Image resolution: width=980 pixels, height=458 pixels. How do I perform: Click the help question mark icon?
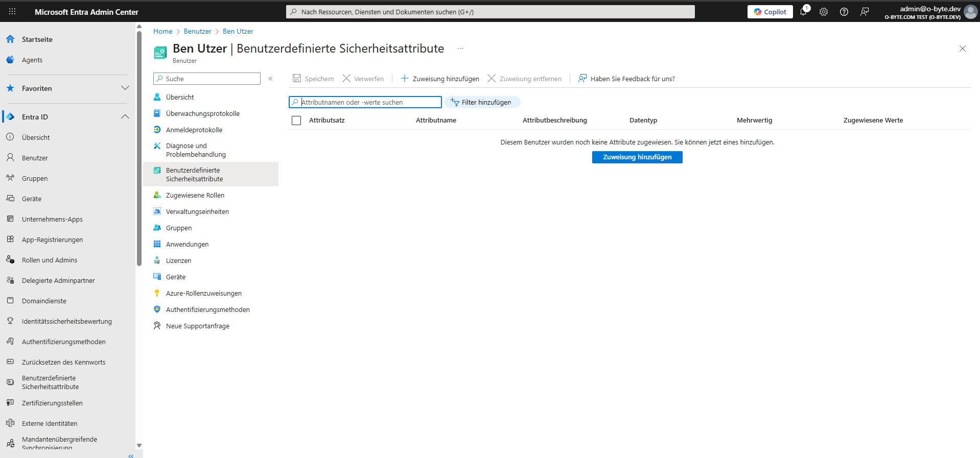(844, 12)
